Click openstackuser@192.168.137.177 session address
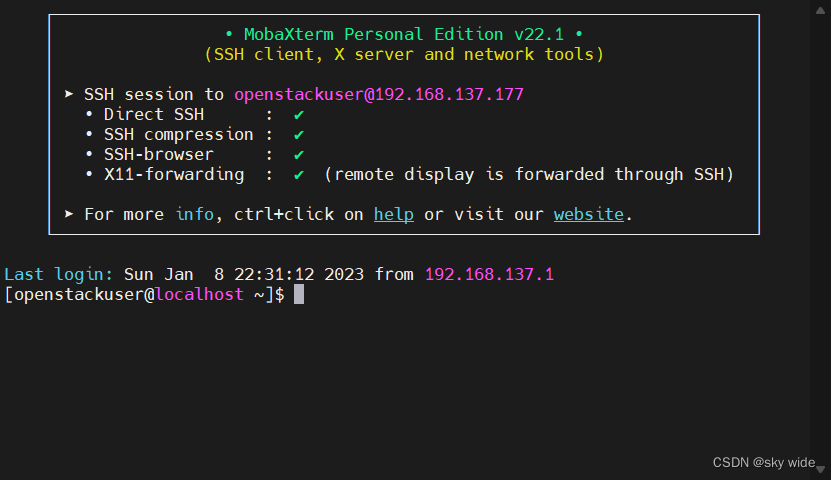The width and height of the screenshot is (831, 480). (x=379, y=94)
